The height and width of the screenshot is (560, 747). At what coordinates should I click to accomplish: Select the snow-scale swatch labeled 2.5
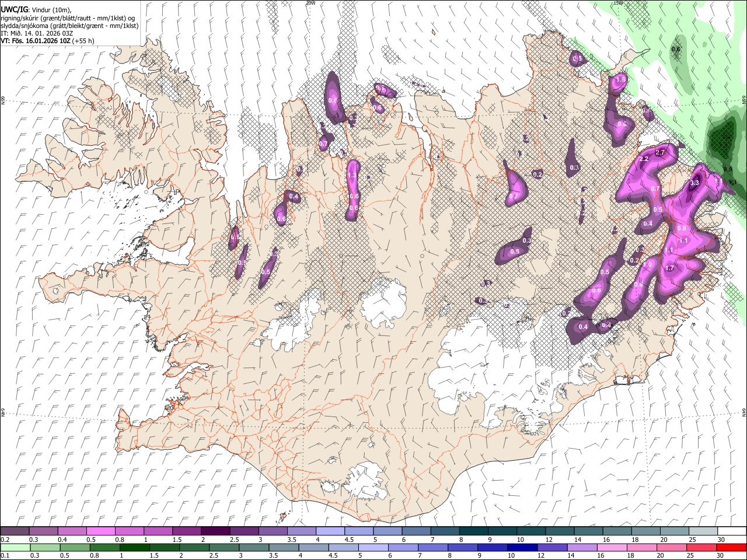coord(243,531)
